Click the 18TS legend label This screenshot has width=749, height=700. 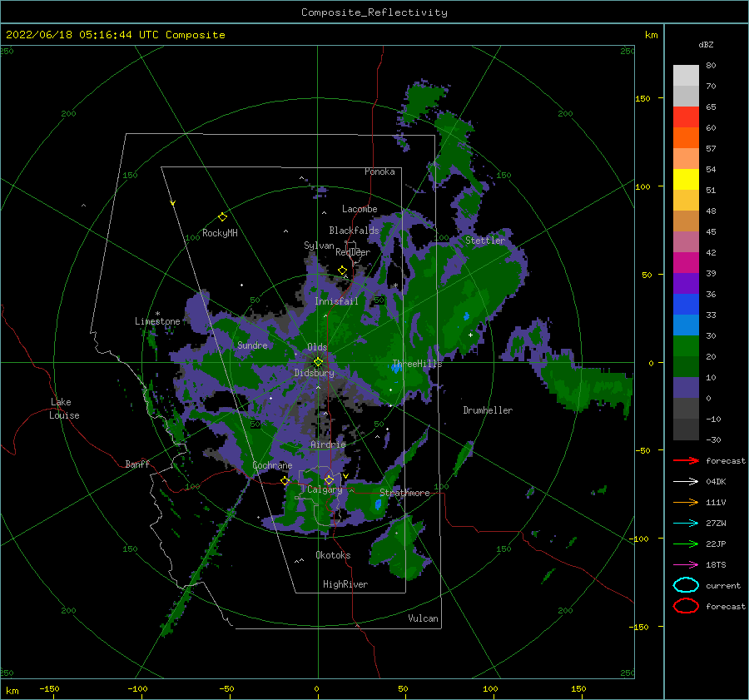tap(716, 565)
